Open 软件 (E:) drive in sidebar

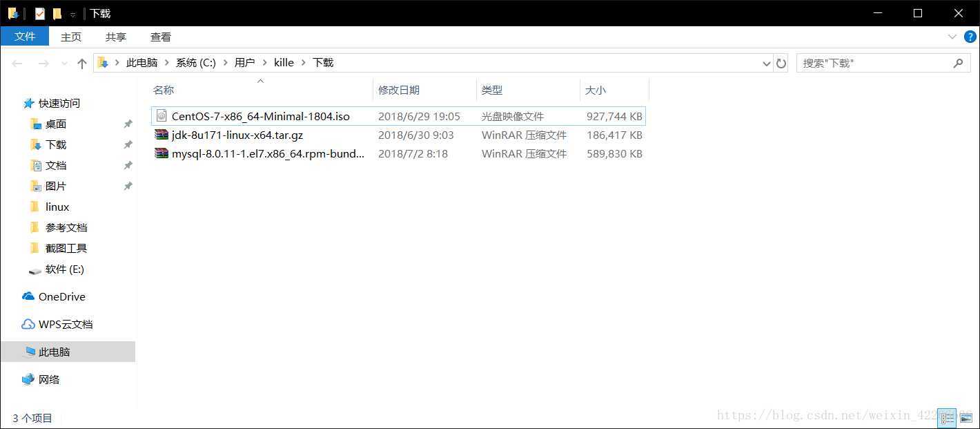tap(65, 269)
